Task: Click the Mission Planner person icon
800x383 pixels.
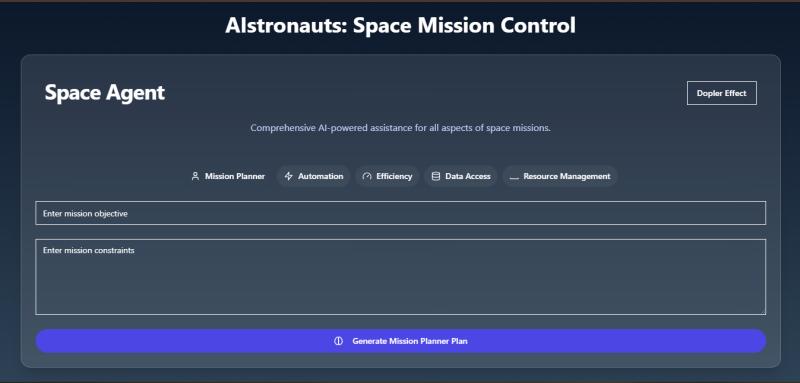Action: [x=195, y=176]
